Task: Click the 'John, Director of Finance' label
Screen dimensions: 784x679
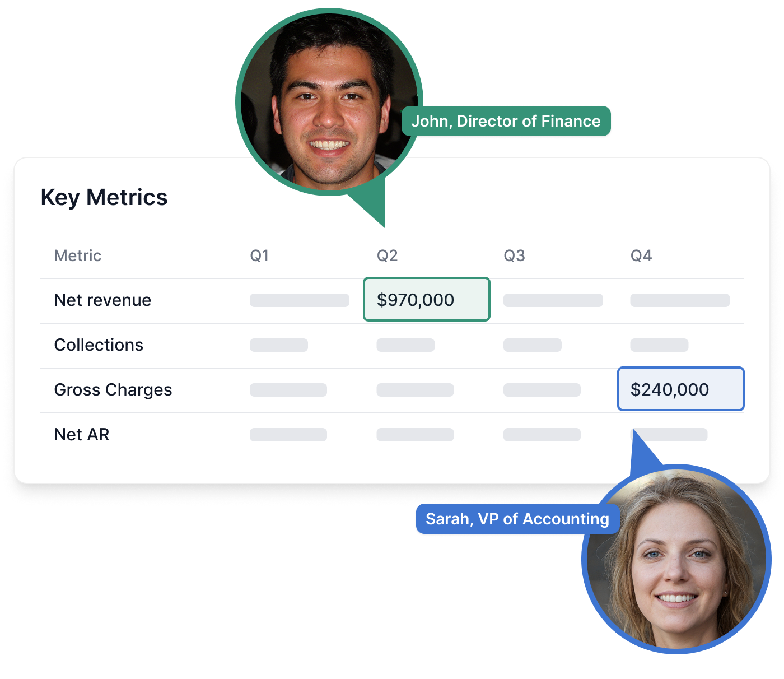Action: point(506,121)
